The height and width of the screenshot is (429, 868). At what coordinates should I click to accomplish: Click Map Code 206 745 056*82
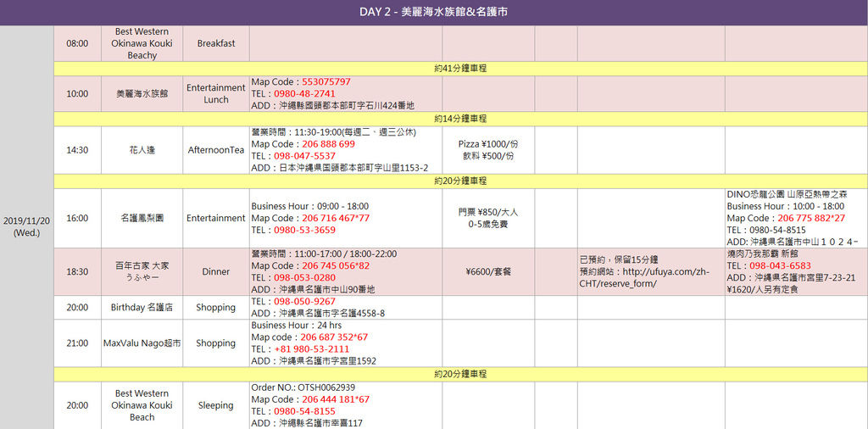336,265
